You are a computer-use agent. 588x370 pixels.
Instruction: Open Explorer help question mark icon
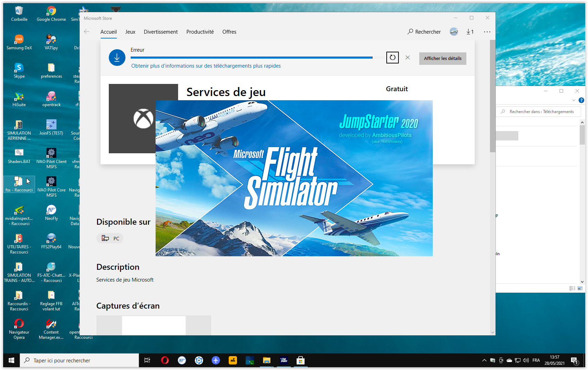pos(581,100)
